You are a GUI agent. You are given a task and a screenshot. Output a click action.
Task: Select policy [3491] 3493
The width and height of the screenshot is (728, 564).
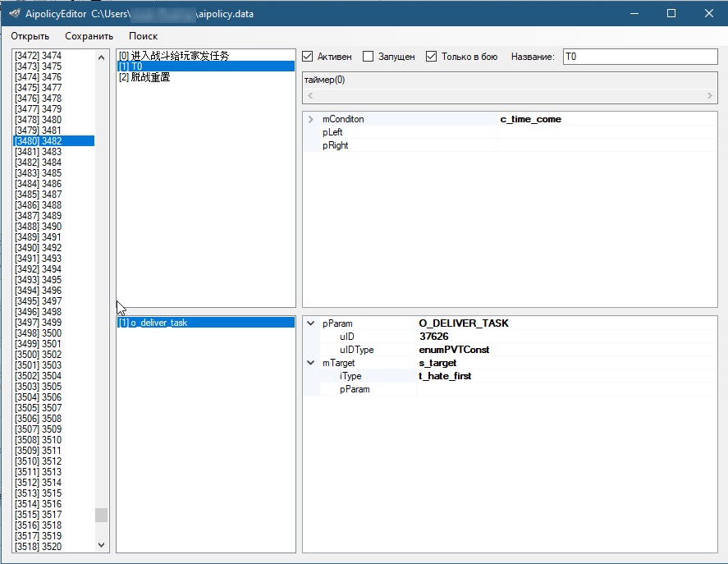(54, 259)
